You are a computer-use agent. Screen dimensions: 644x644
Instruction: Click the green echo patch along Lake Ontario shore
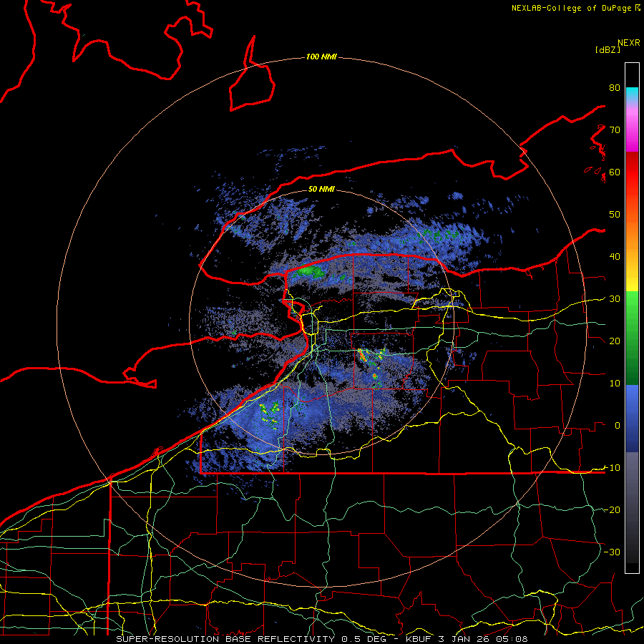pyautogui.click(x=311, y=271)
